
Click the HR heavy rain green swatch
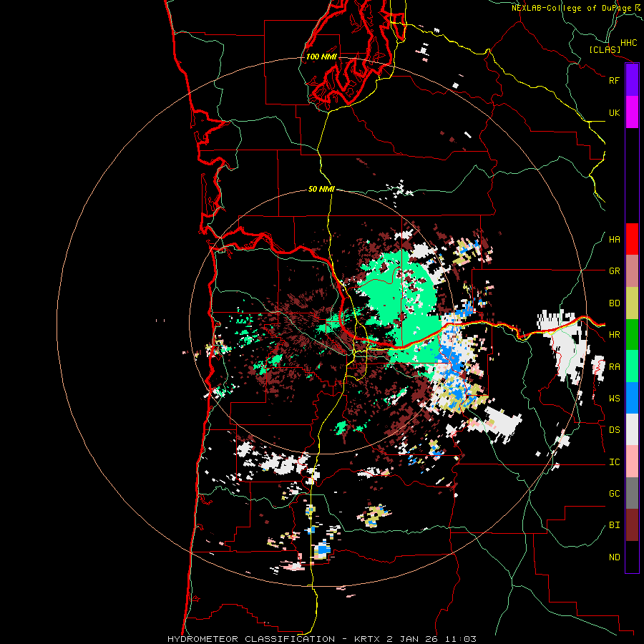(x=632, y=335)
